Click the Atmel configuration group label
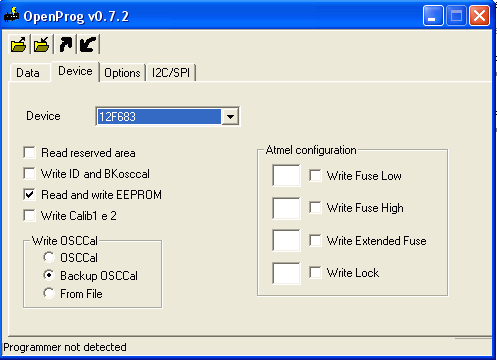Image resolution: width=497 pixels, height=361 pixels. click(x=311, y=150)
